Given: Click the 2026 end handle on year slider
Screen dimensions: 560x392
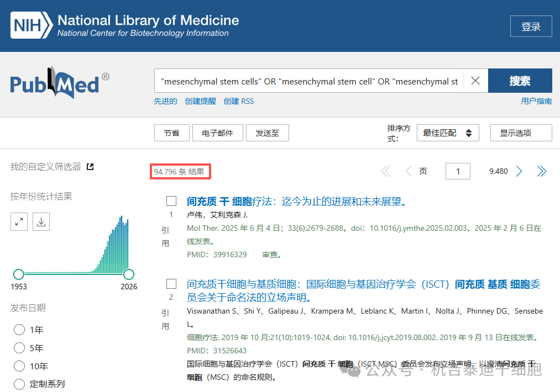Looking at the screenshot, I should coord(129,274).
